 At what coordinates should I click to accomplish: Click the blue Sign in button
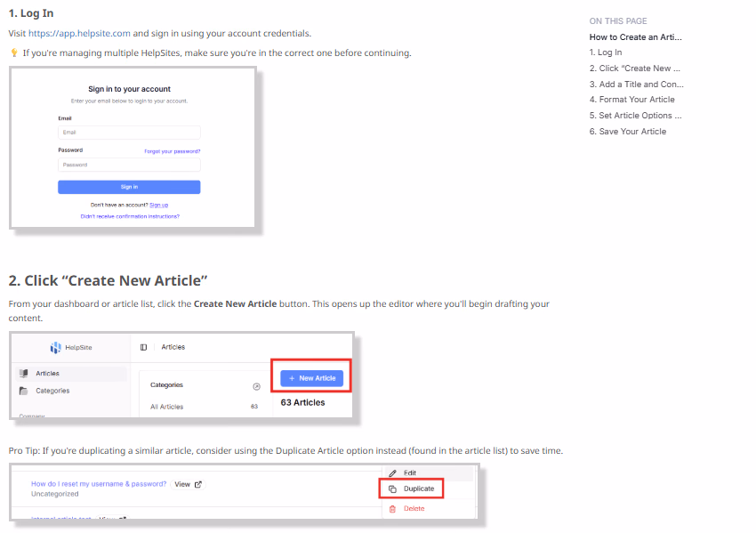click(x=129, y=187)
